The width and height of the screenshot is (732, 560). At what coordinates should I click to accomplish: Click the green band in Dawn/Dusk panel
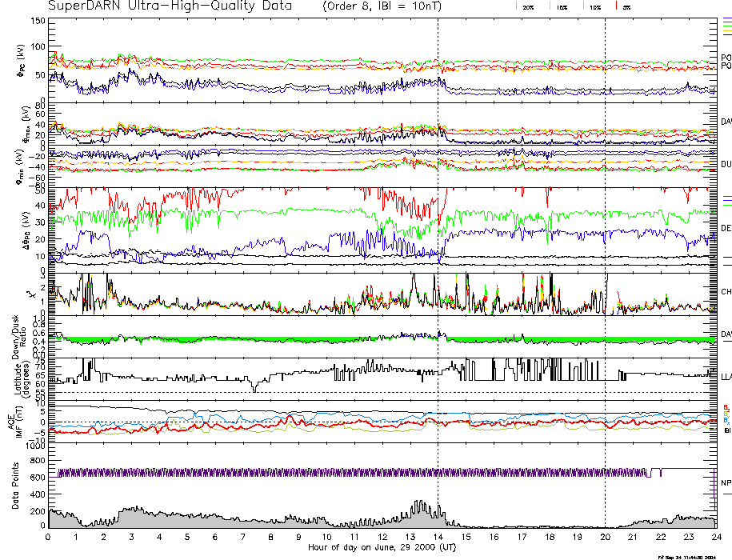240,340
